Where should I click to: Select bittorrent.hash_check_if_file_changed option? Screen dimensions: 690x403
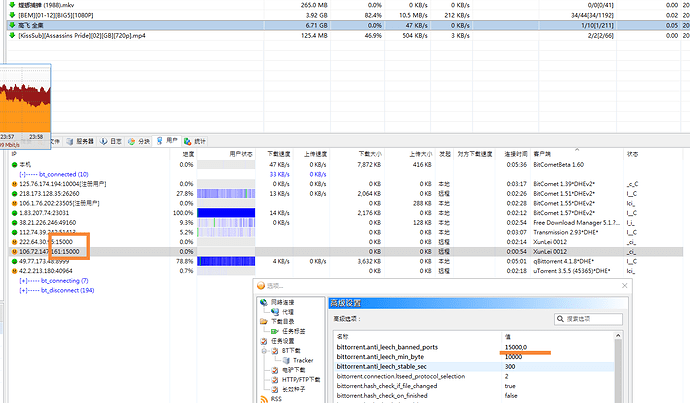coord(473,386)
